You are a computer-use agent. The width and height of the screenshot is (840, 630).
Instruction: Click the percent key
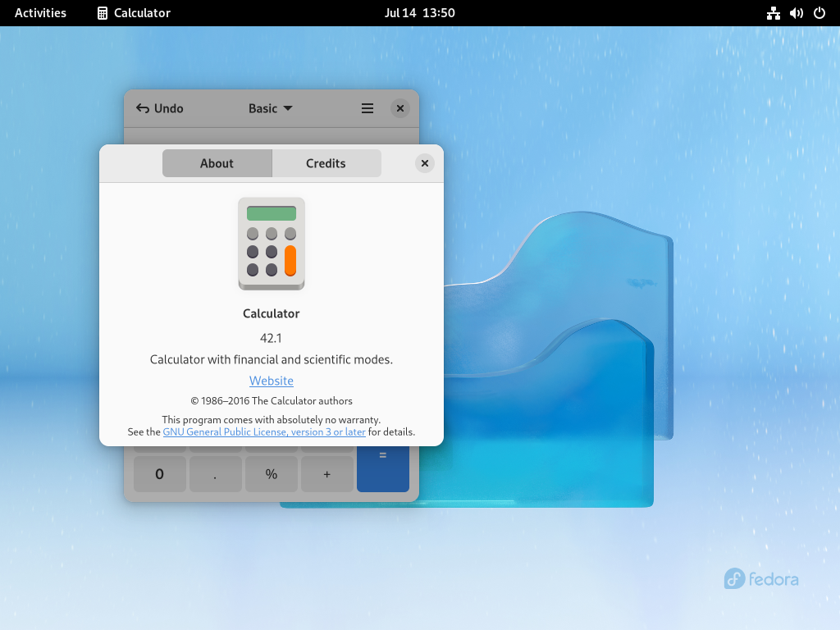[x=271, y=473]
